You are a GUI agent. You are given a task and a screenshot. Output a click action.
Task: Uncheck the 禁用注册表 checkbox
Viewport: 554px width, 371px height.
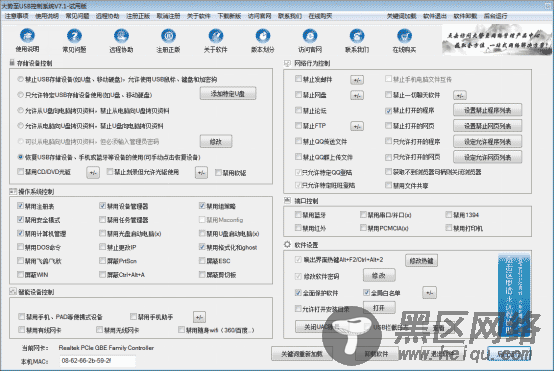[20, 206]
